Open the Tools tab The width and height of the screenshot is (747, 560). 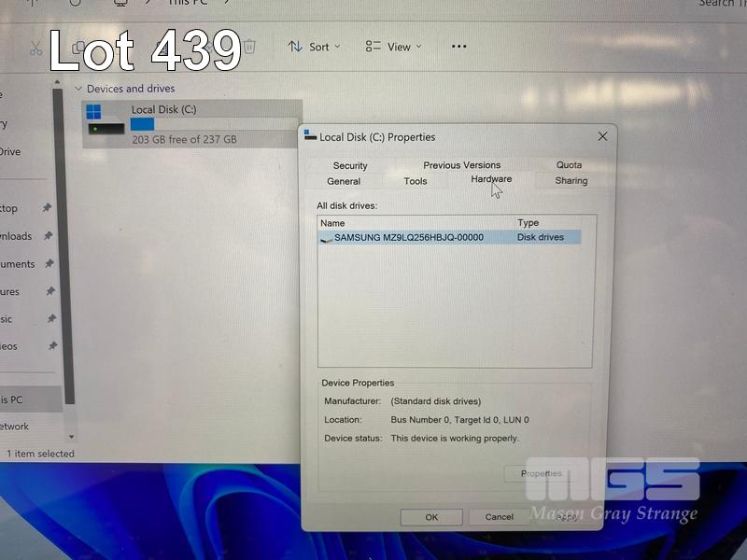(x=416, y=181)
